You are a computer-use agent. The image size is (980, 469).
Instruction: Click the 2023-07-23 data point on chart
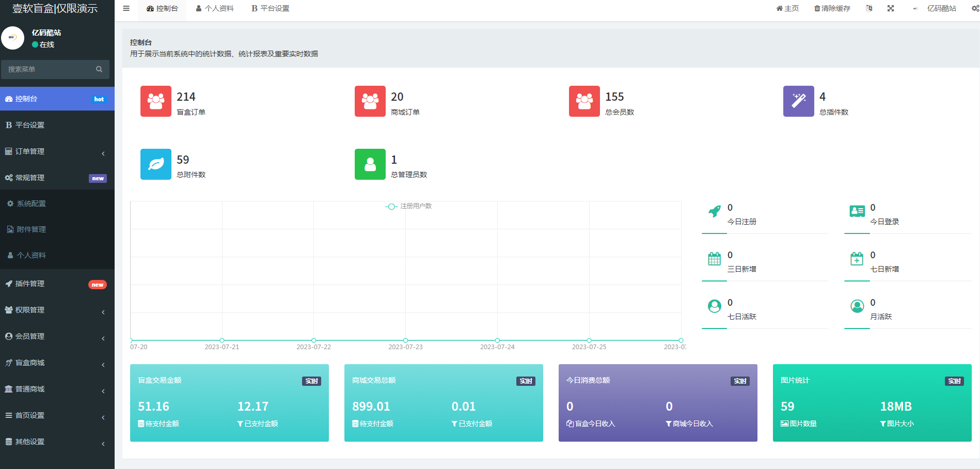coord(405,340)
